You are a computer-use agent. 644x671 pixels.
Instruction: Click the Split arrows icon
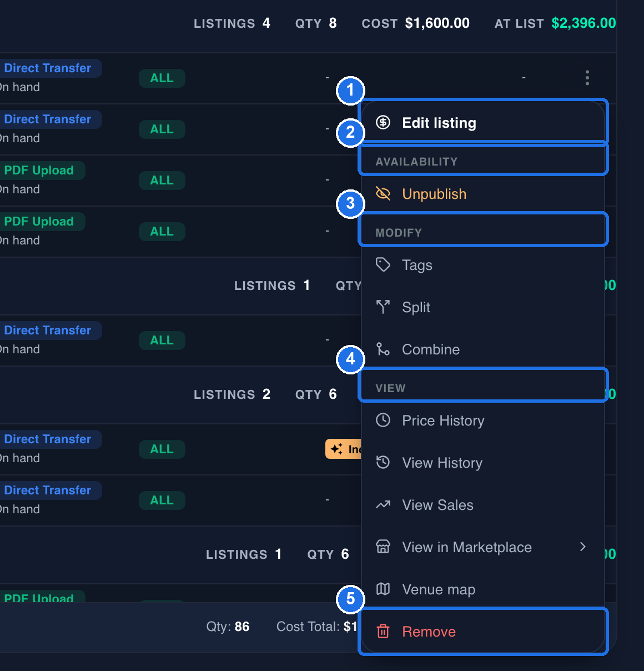[x=383, y=307]
